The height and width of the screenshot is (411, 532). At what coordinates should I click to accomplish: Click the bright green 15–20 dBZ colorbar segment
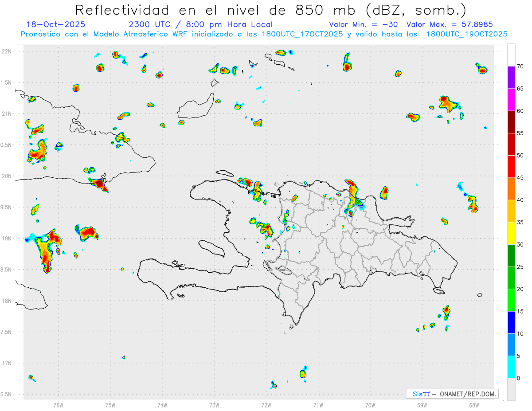click(511, 300)
